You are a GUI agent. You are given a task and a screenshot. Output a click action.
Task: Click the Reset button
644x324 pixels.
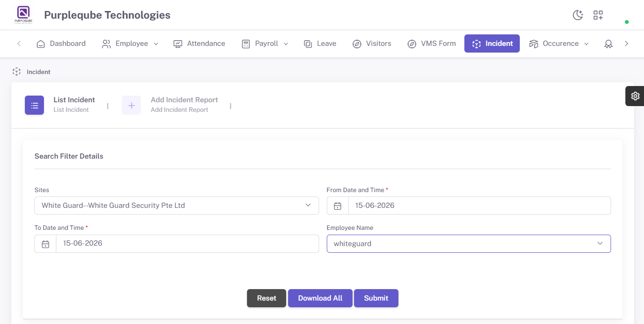pos(267,298)
